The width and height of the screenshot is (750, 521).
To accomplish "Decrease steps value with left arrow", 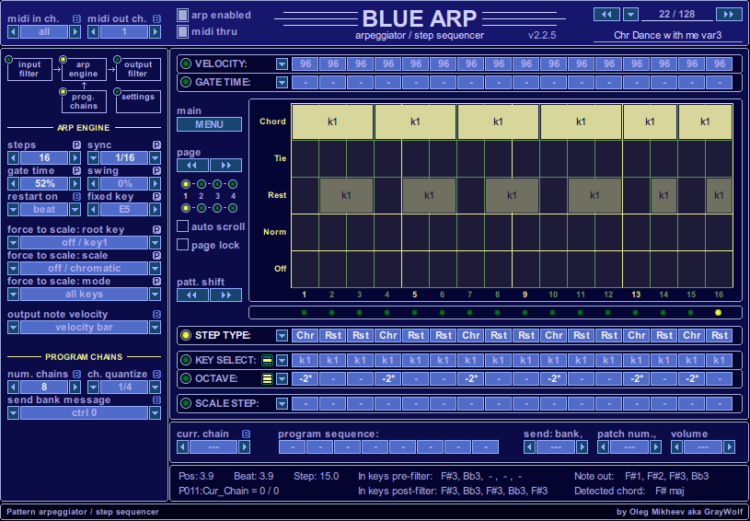I will point(13,158).
